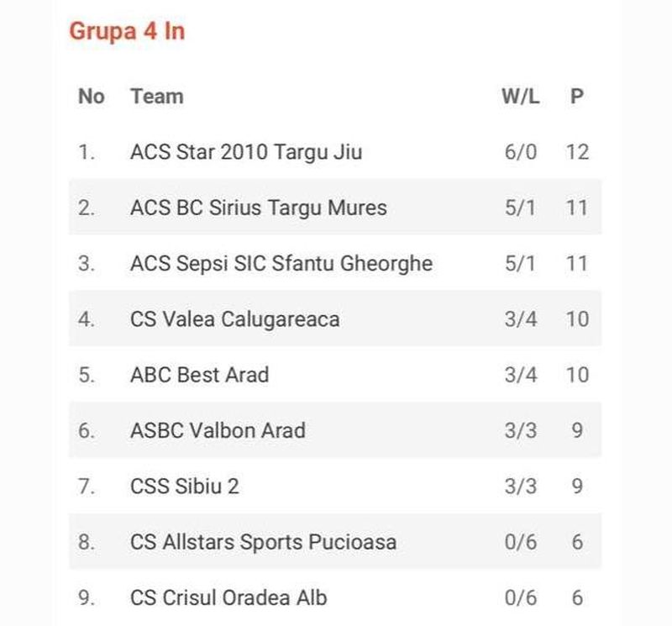Click rank number 7 in the table
This screenshot has height=626, width=672.
click(x=87, y=486)
